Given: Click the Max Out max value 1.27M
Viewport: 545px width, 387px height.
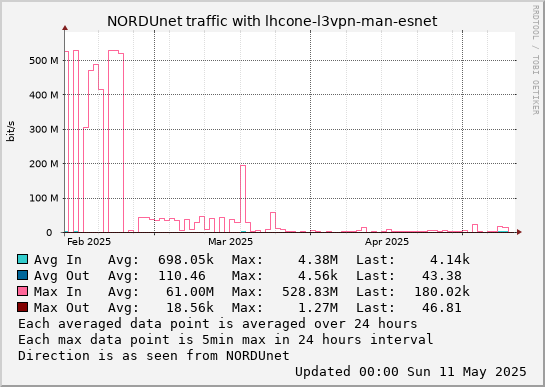Looking at the screenshot, I should coord(317,308).
